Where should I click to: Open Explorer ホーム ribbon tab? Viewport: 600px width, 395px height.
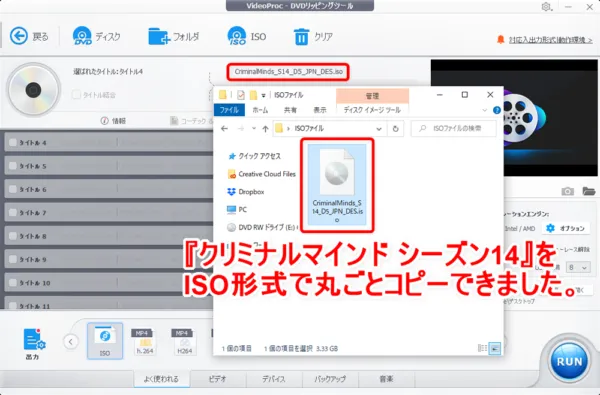tap(260, 110)
